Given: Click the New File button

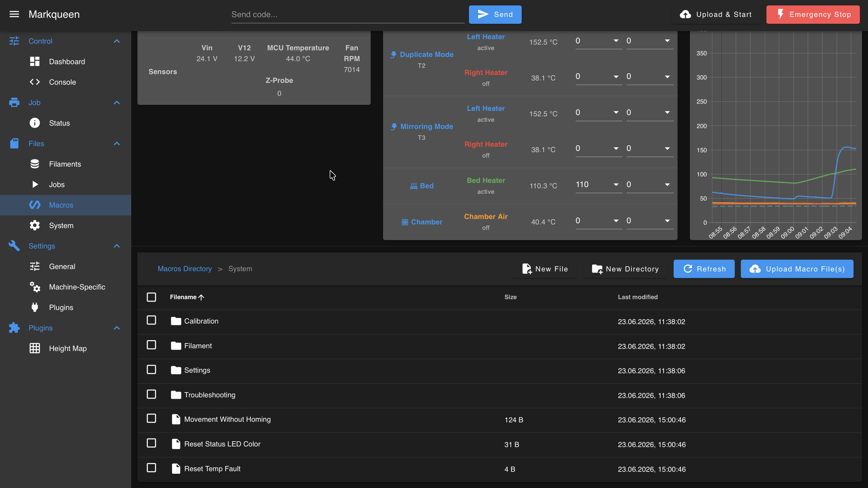Looking at the screenshot, I should coord(545,269).
